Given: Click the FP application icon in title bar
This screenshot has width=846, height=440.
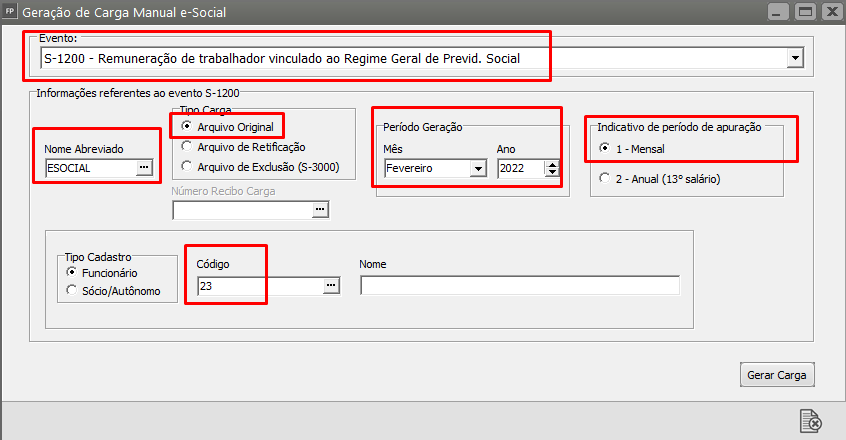Looking at the screenshot, I should point(10,11).
